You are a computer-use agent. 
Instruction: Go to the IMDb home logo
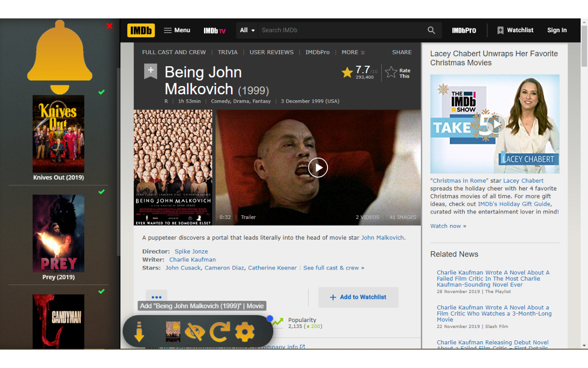click(141, 30)
